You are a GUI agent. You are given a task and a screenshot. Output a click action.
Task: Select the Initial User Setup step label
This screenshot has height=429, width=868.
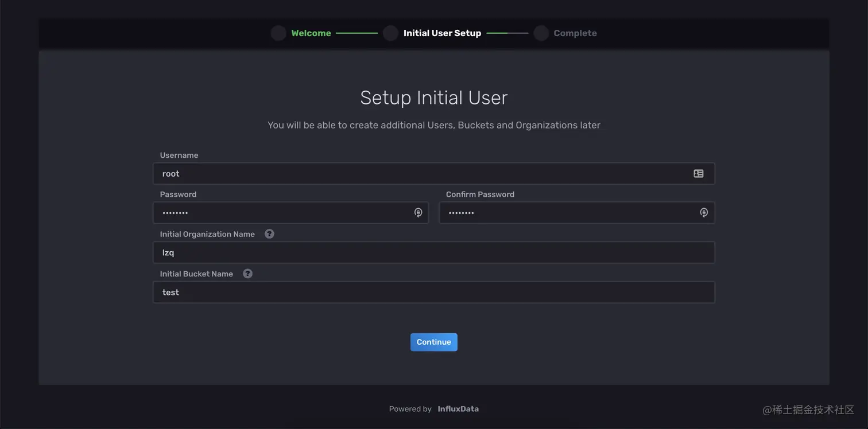(442, 33)
